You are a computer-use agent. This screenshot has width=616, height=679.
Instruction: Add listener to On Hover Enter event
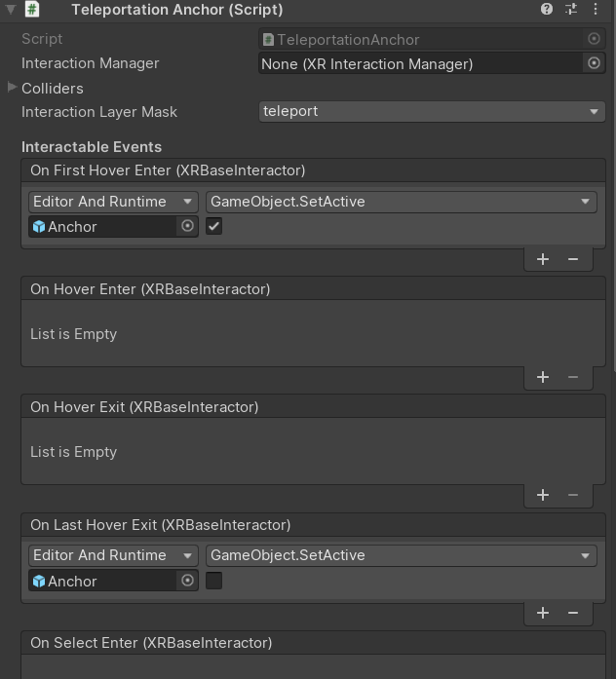[x=543, y=377]
